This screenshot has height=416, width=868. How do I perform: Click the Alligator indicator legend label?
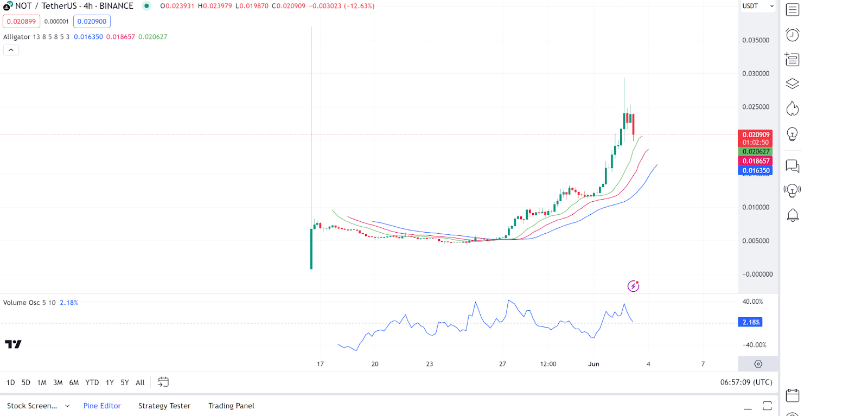pyautogui.click(x=17, y=37)
